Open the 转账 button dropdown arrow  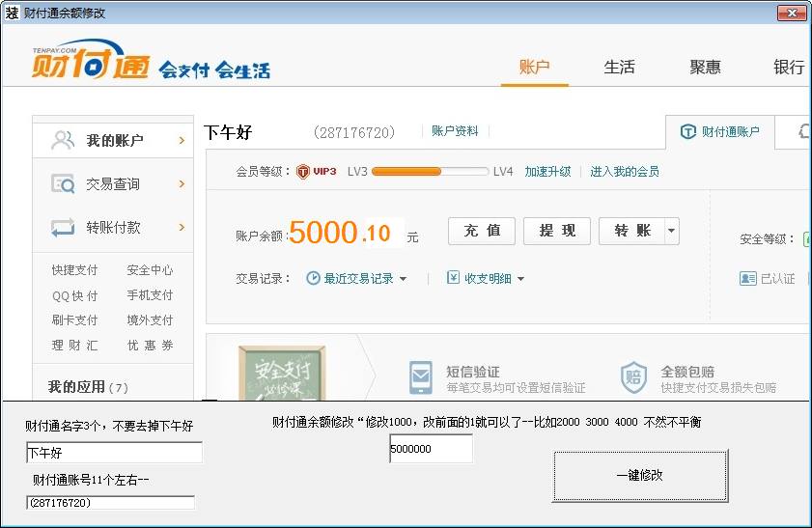point(672,231)
